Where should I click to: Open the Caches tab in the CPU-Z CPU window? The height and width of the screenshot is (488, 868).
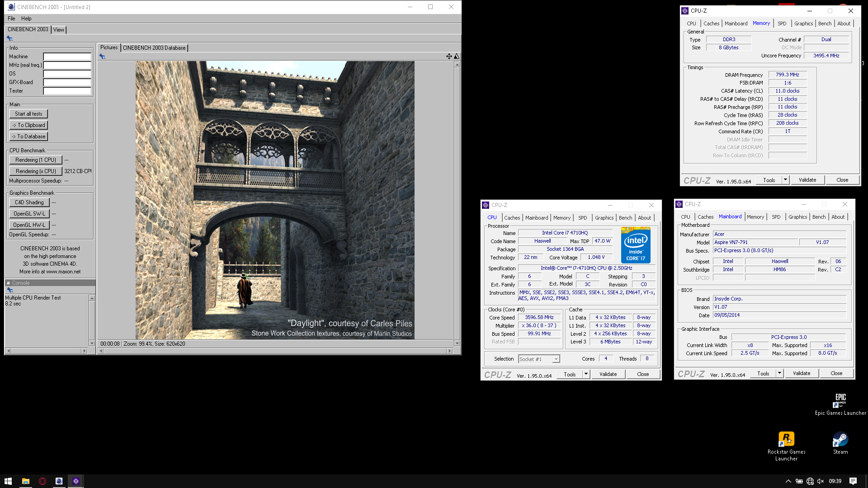(512, 218)
